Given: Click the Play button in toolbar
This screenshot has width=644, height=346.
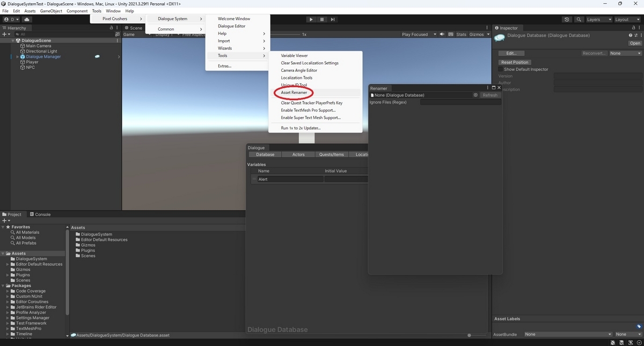Looking at the screenshot, I should point(311,19).
